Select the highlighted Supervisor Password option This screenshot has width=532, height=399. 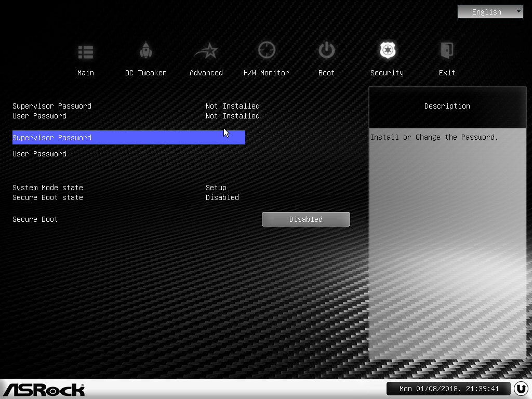point(129,137)
